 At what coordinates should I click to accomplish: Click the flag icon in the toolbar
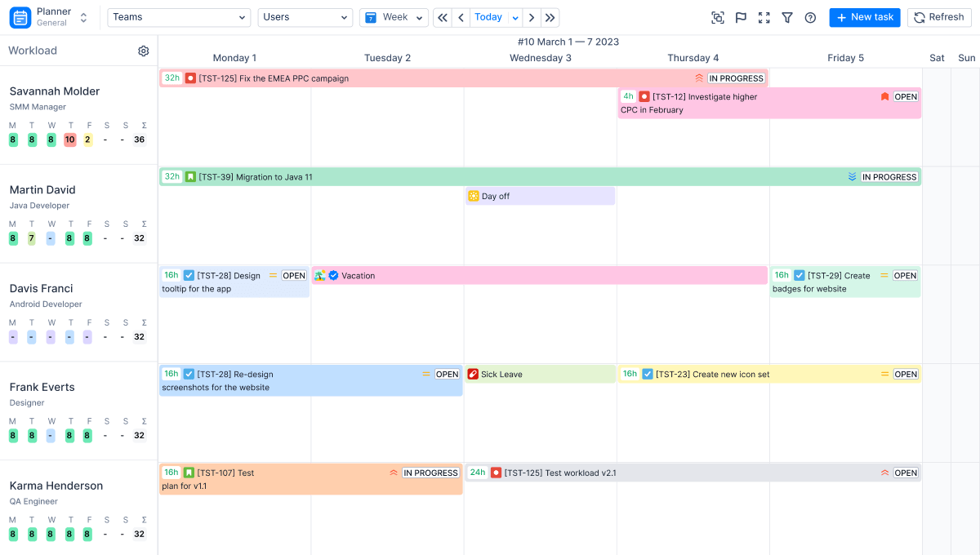tap(741, 17)
